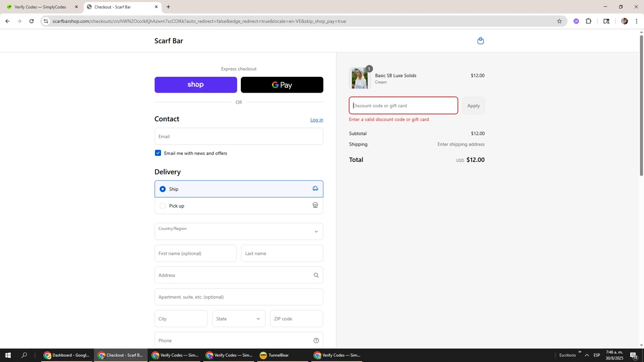Click the page vertical scrollbar
Viewport: 644px width, 362px height.
(641, 105)
